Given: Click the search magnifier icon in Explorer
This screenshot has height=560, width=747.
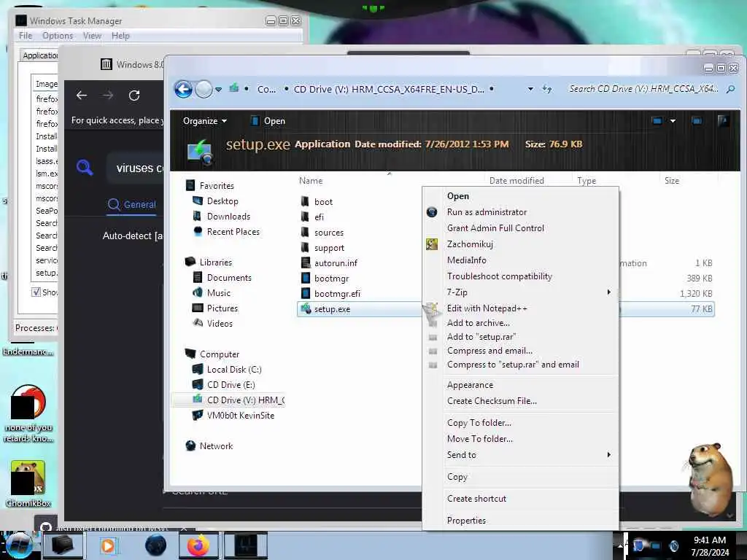Looking at the screenshot, I should 730,89.
